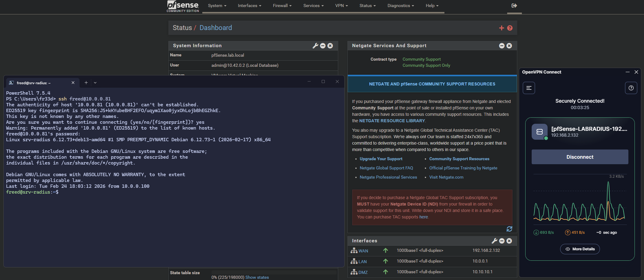Open the OpenVPN Connect hamburger menu
This screenshot has height=280, width=644.
click(x=529, y=88)
